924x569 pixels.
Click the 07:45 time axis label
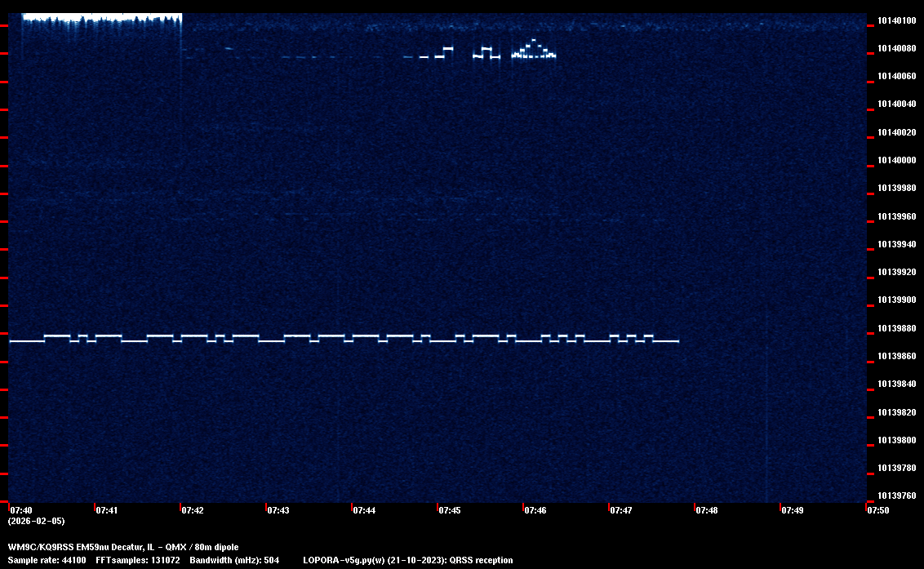click(450, 510)
